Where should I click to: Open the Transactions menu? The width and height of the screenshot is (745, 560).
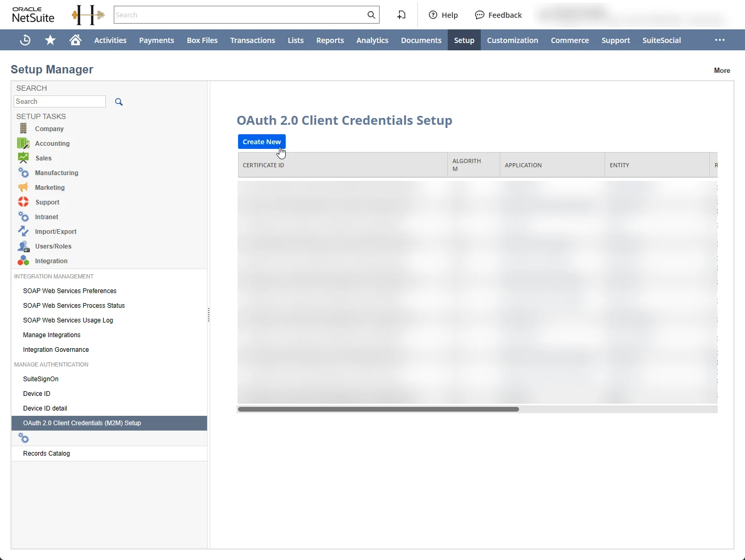point(252,40)
